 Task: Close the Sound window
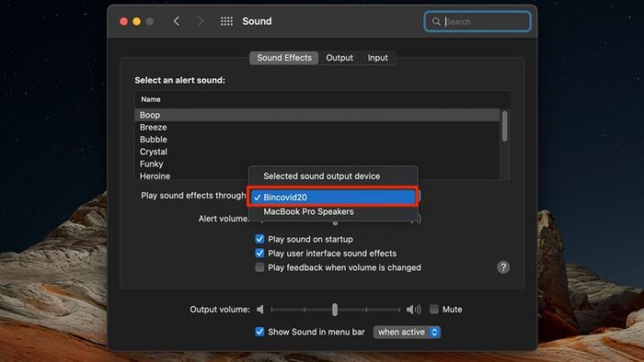123,21
